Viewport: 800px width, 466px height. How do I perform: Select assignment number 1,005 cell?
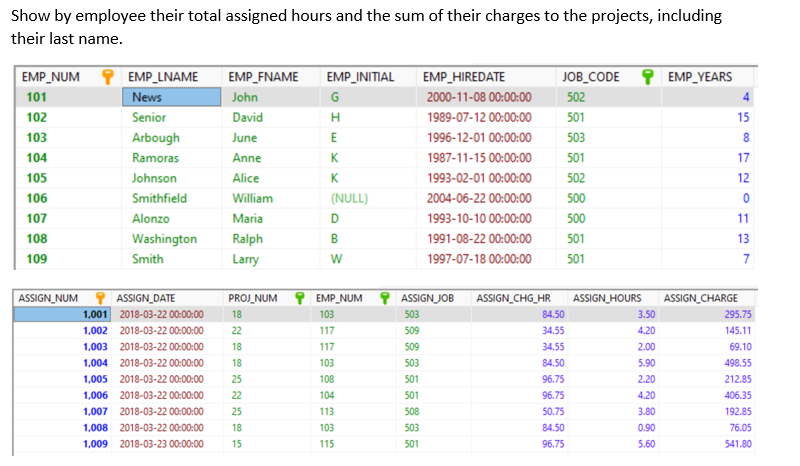(62, 379)
